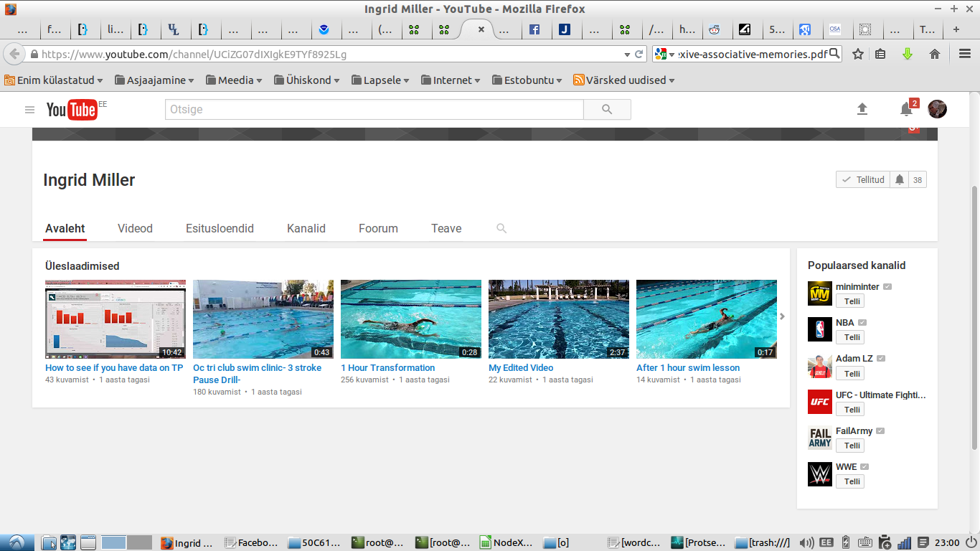
Task: Open the YouTube notifications bell
Action: (906, 109)
